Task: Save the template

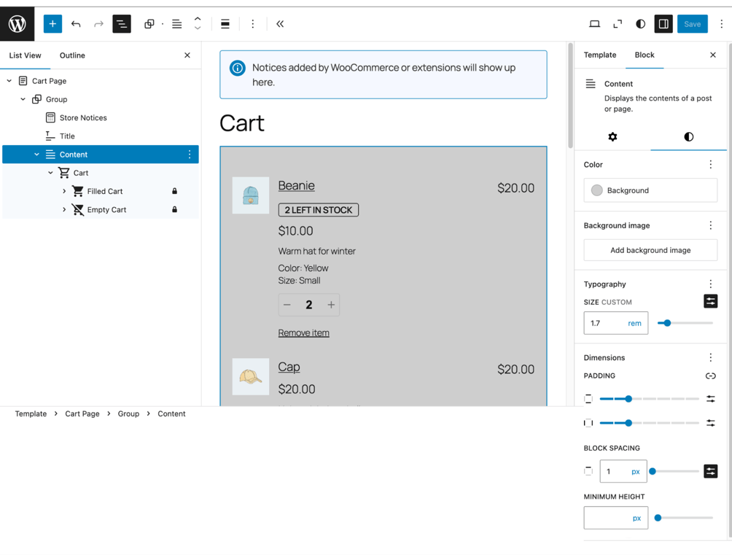Action: tap(692, 23)
